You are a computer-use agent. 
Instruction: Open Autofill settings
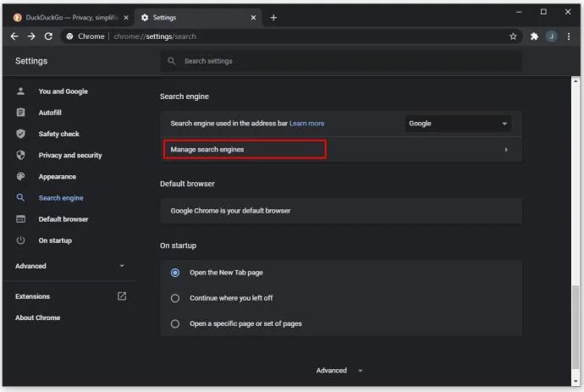pyautogui.click(x=50, y=113)
